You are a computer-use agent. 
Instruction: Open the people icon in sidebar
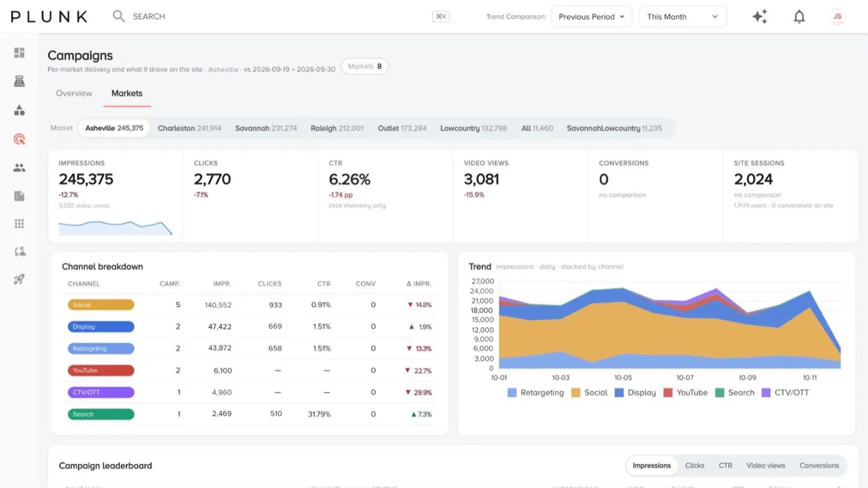click(x=19, y=167)
